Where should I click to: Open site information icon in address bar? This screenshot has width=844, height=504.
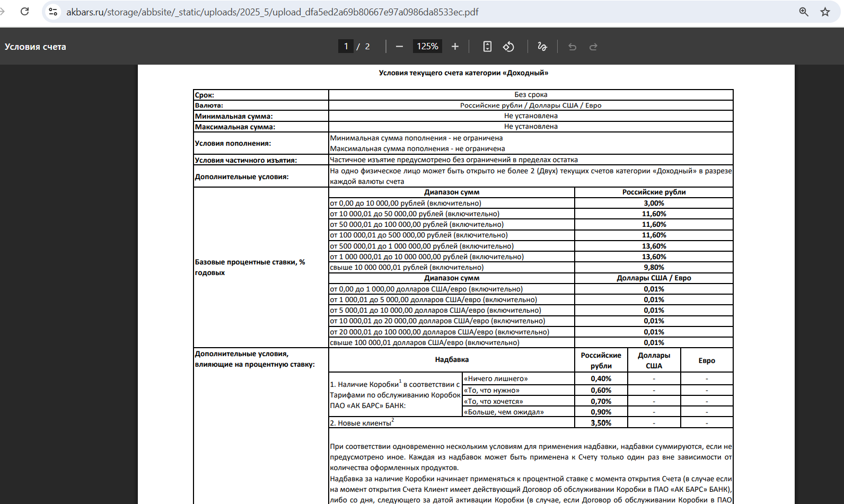[53, 12]
